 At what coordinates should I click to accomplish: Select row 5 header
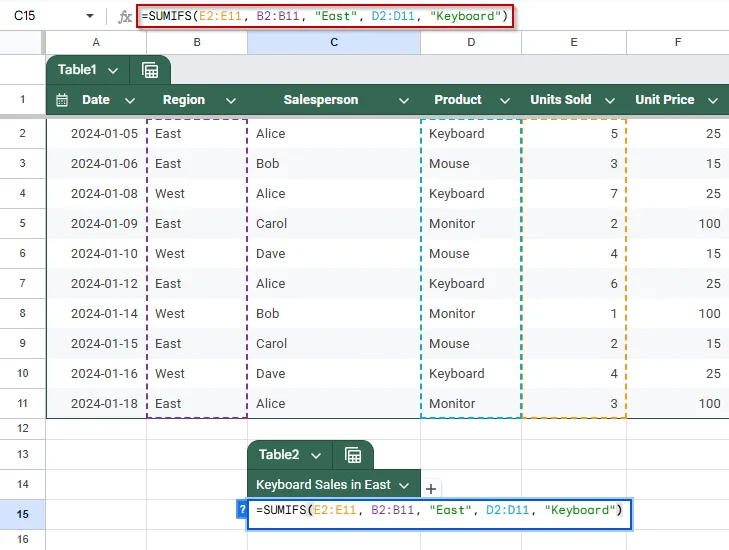22,224
